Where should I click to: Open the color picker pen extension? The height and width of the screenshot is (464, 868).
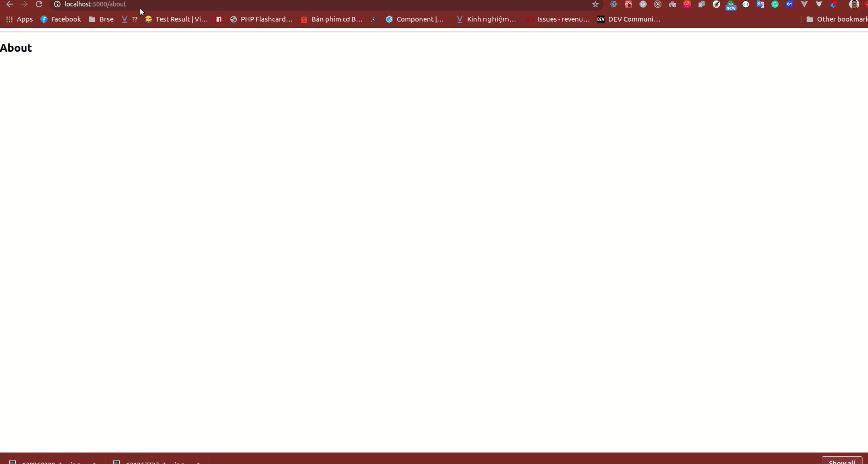coord(716,4)
